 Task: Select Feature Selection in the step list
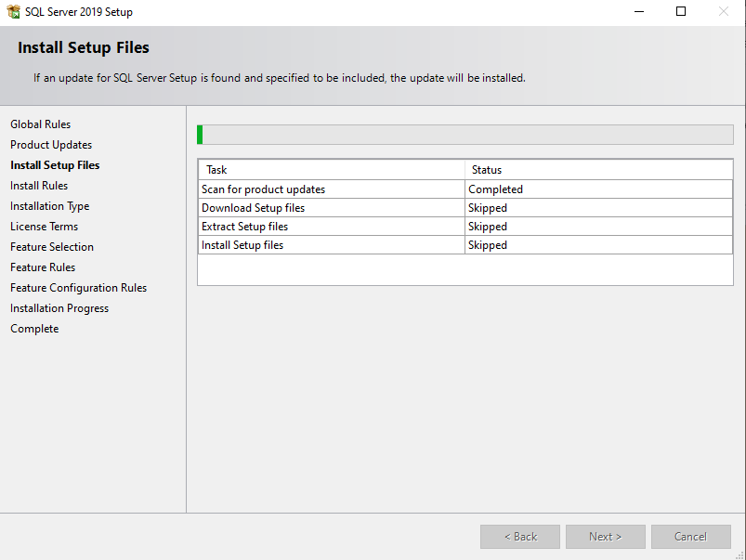pos(52,247)
